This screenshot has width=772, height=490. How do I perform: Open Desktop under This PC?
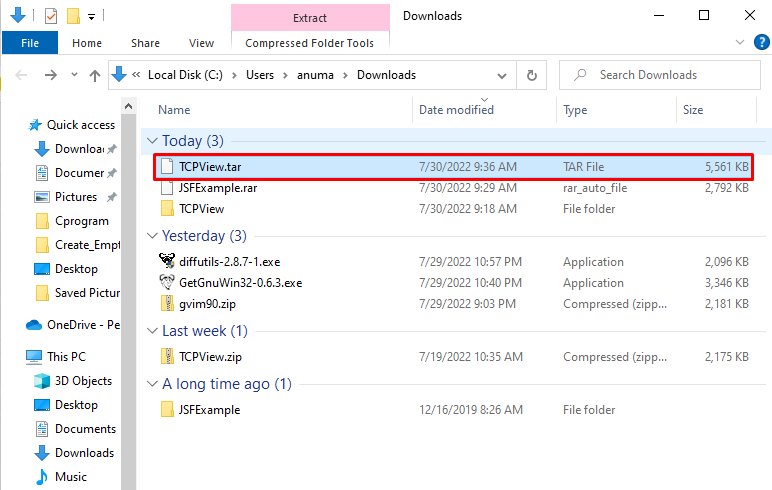(x=76, y=405)
